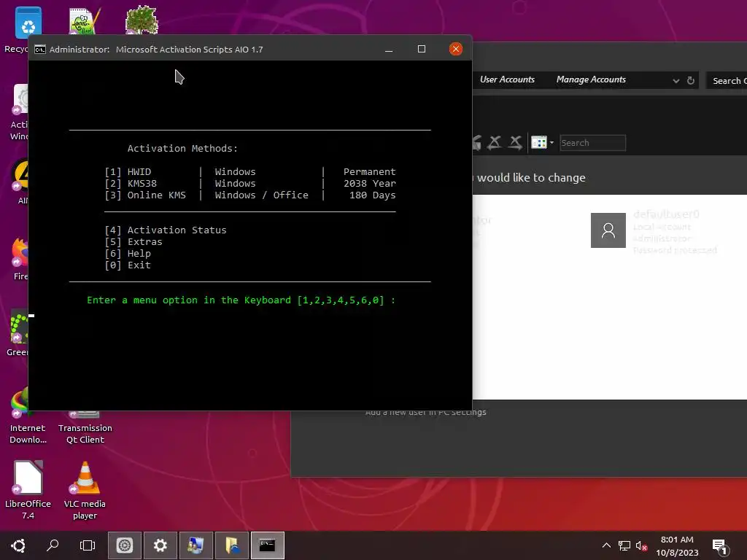747x560 pixels.
Task: Open the view options dropdown arrow
Action: click(x=551, y=142)
